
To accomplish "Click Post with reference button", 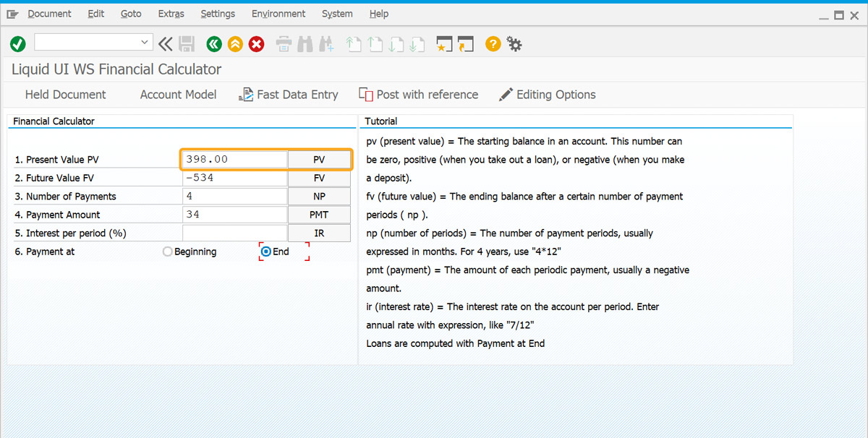I will [418, 95].
